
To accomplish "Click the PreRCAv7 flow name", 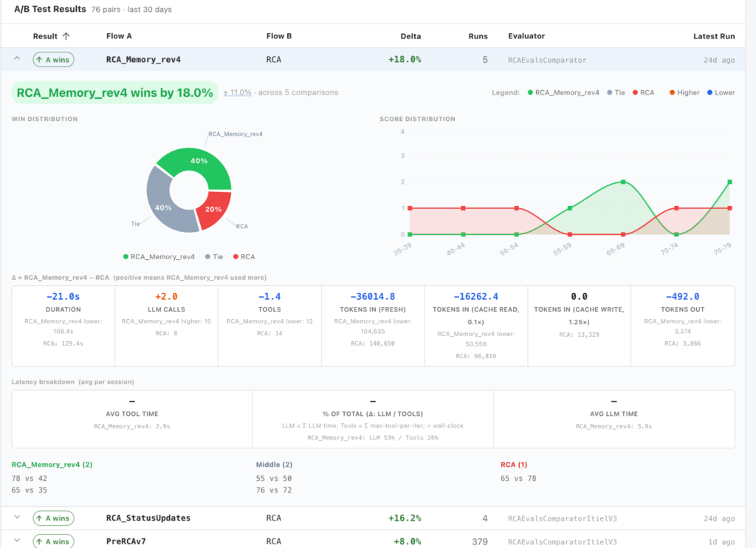I will click(x=126, y=542).
